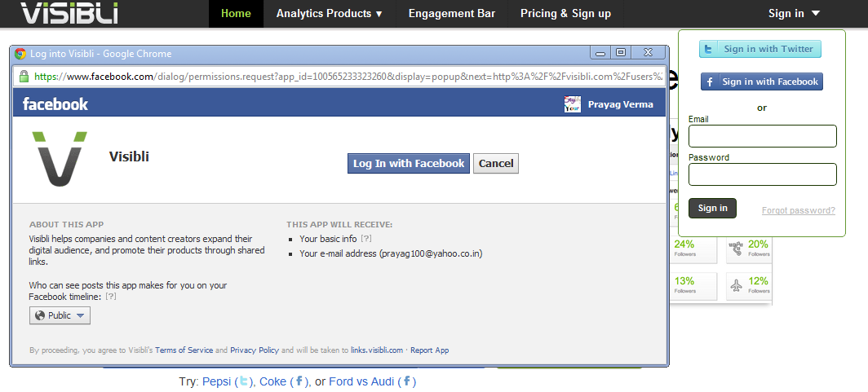
Task: Click the ABOUT THIS APP heading
Action: (66, 224)
